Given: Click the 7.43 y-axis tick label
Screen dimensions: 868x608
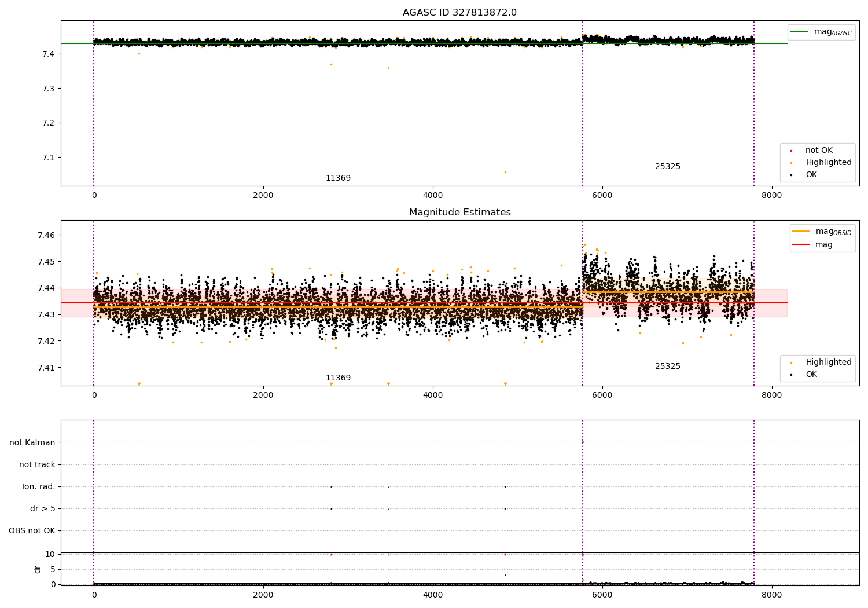Looking at the screenshot, I should 46,314.
